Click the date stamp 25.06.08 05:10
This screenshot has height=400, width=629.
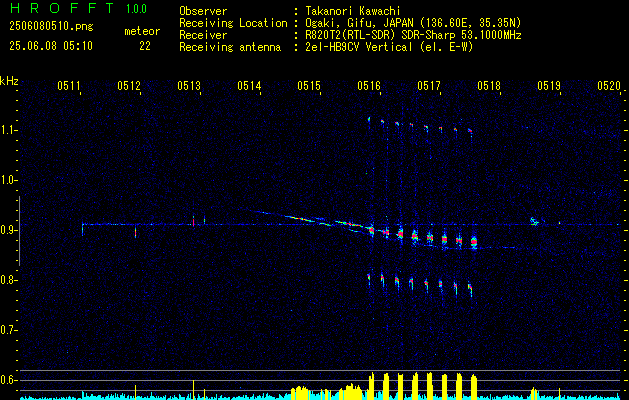coord(51,46)
